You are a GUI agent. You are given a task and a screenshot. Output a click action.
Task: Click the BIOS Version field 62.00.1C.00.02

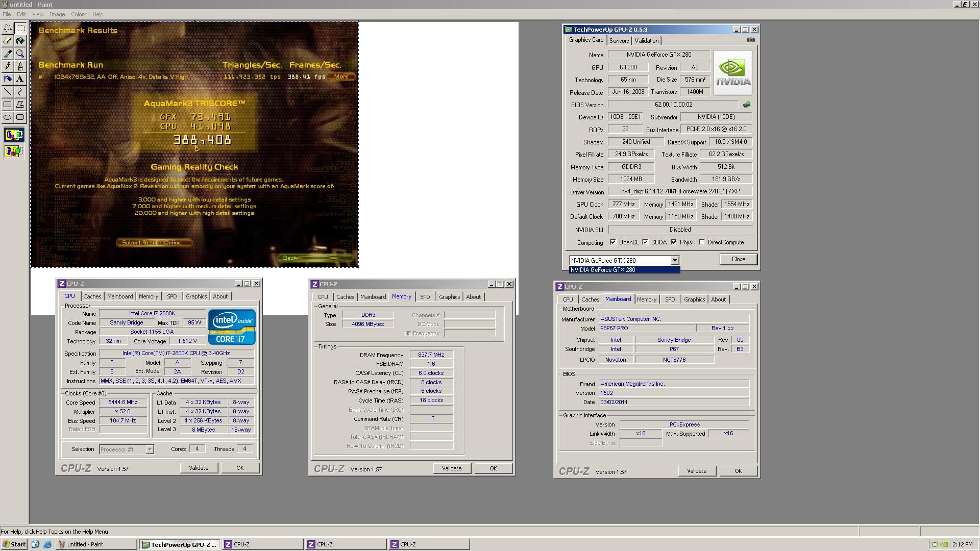(x=673, y=105)
